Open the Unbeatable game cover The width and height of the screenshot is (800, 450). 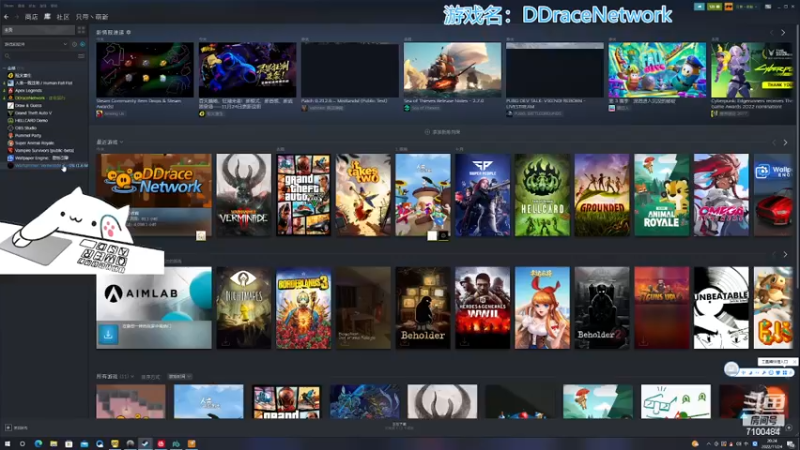pyautogui.click(x=721, y=308)
